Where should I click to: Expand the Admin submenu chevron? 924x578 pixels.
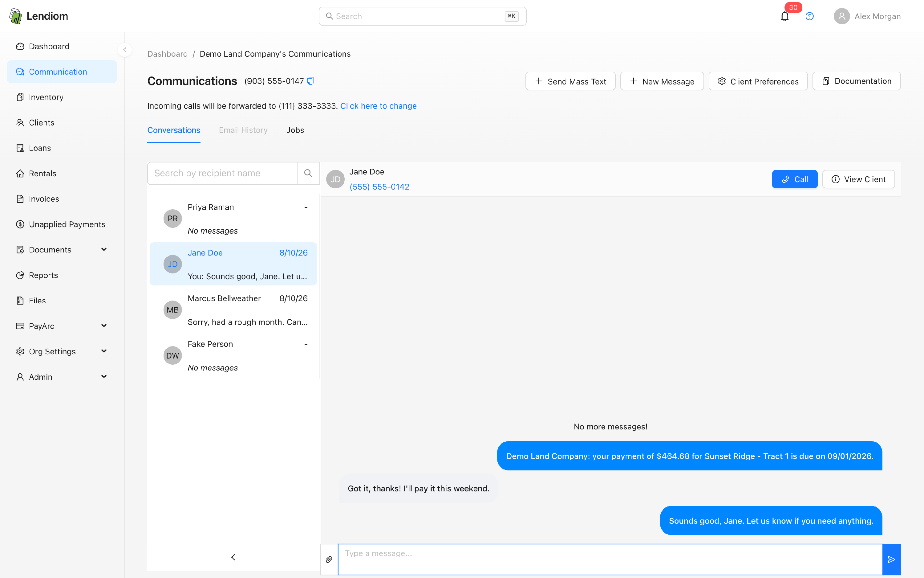(104, 376)
